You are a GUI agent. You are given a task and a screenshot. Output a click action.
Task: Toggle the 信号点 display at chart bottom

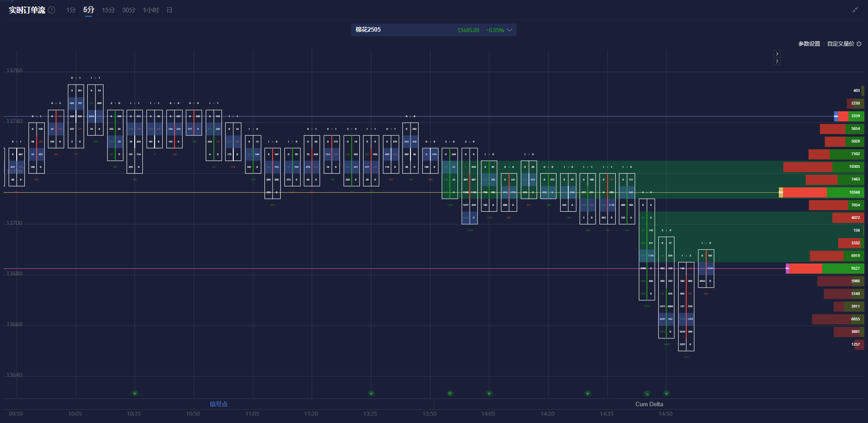click(219, 404)
